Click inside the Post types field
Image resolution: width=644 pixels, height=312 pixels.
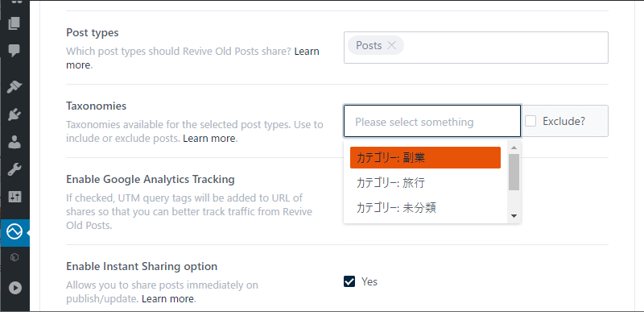(x=476, y=48)
